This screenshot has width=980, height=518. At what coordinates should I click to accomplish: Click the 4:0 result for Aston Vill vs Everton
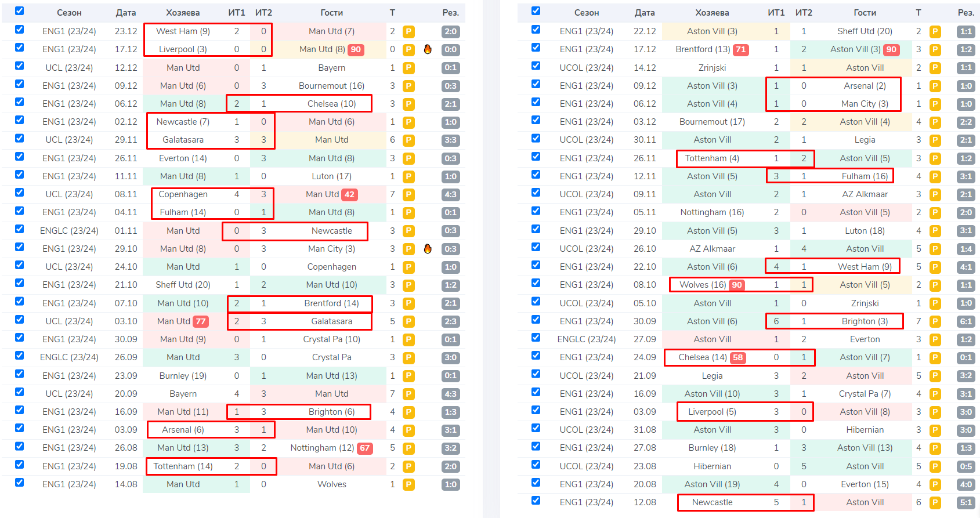[965, 484]
